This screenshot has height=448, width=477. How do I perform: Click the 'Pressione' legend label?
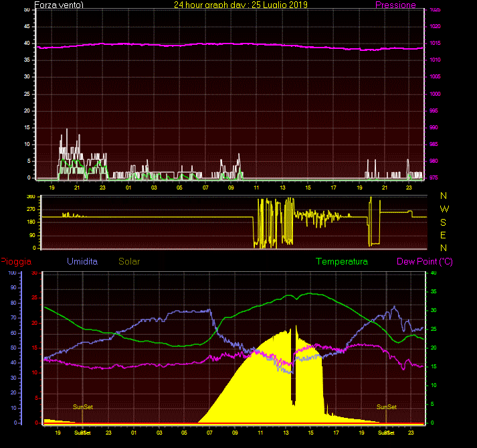395,5
